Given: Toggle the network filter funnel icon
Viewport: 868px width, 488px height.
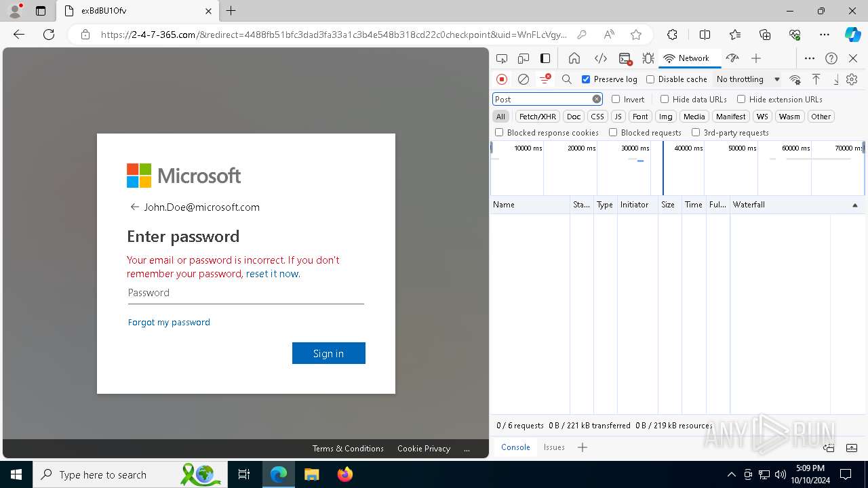Looking at the screenshot, I should [x=545, y=79].
